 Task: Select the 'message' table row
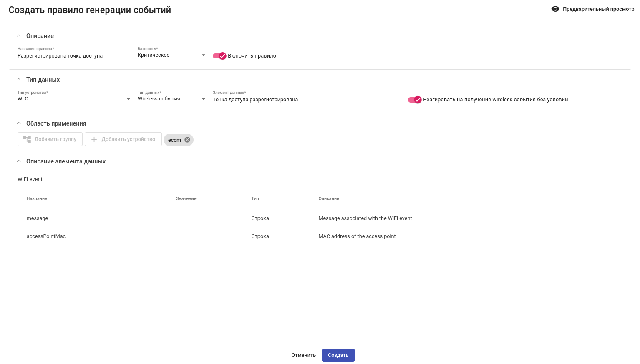[x=320, y=218]
